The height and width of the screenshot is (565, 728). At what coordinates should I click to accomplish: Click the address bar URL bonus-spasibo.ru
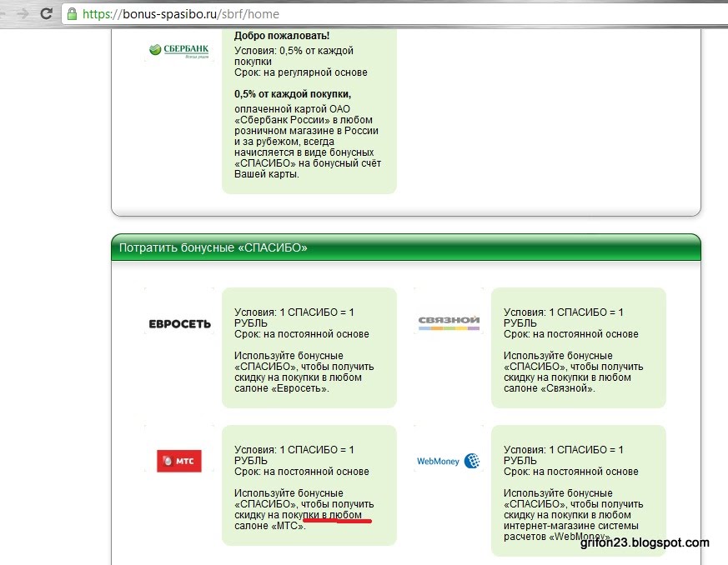click(x=181, y=14)
